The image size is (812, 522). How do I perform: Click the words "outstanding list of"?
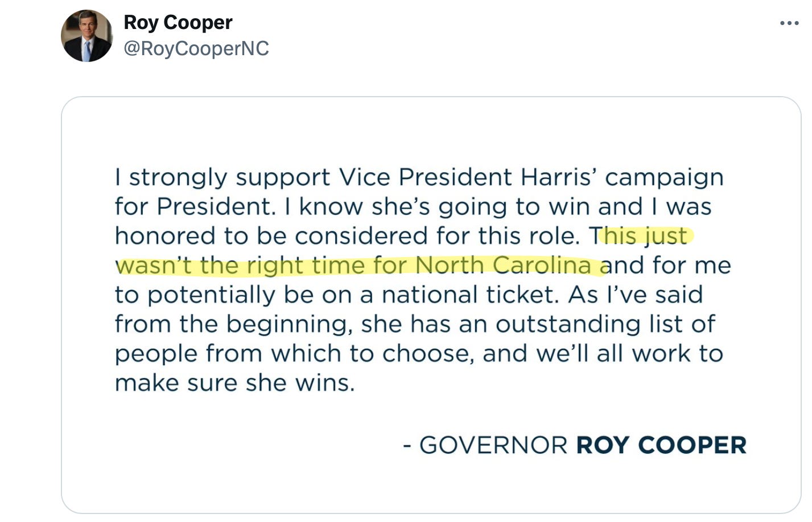tap(605, 324)
